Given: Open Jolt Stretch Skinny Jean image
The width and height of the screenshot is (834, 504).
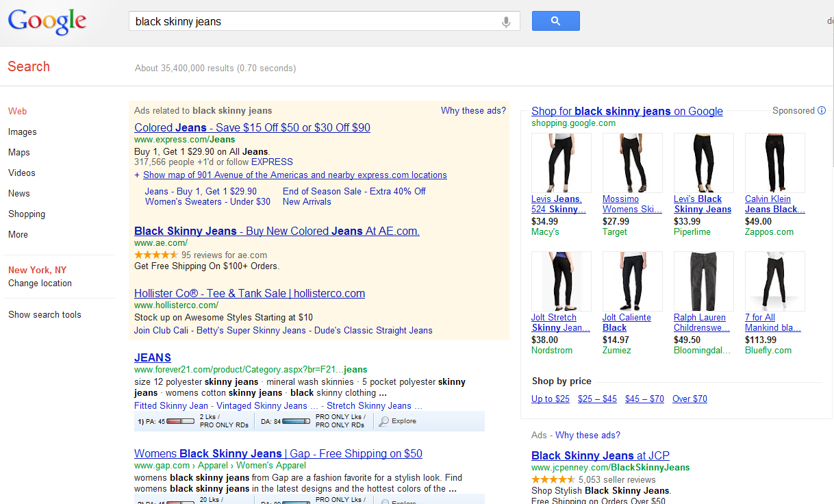Looking at the screenshot, I should point(561,281).
